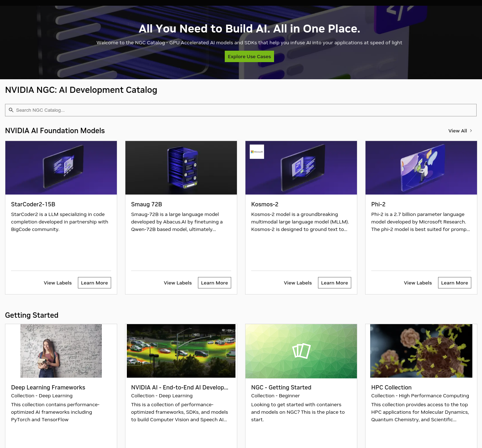
Task: Click the 'Welcome to the NGC Catalog' subtitle
Action: click(249, 42)
